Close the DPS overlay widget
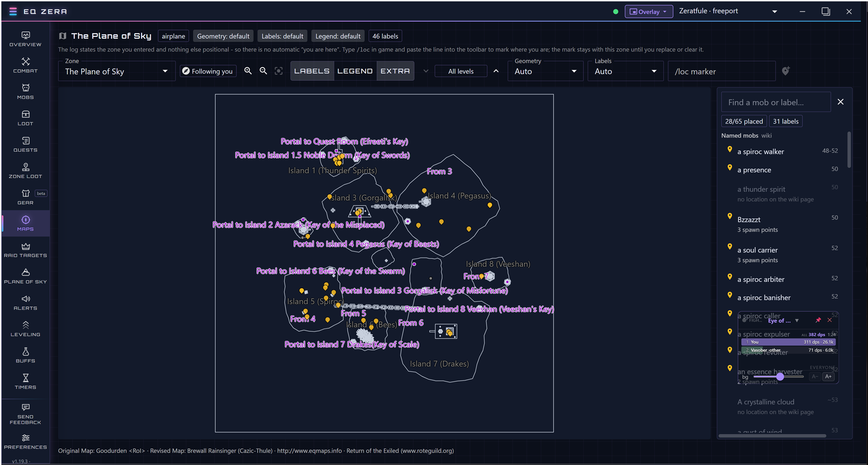This screenshot has height=465, width=868. [830, 320]
